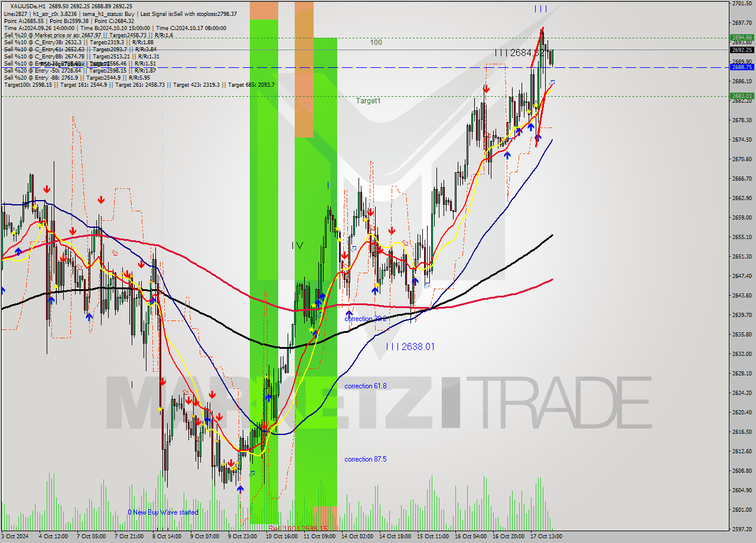Click the 2659.00 price scale value
Viewport: 756px width, 543px height.
[x=741, y=217]
